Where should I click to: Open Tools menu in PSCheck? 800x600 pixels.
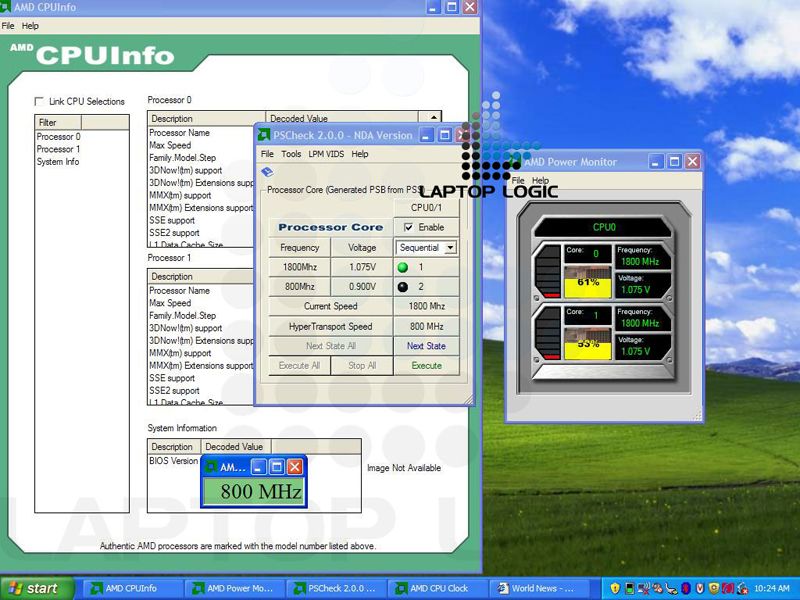pos(291,154)
